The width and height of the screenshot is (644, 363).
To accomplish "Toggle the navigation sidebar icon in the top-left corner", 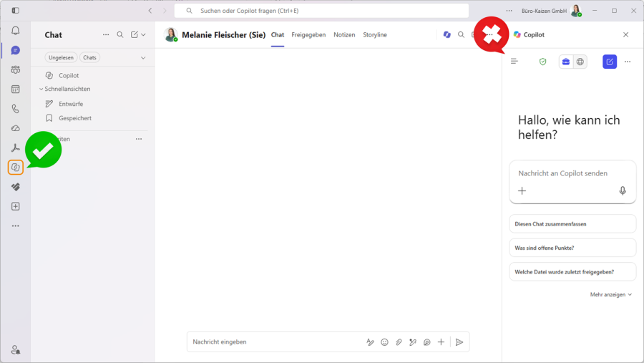I will pyautogui.click(x=15, y=10).
